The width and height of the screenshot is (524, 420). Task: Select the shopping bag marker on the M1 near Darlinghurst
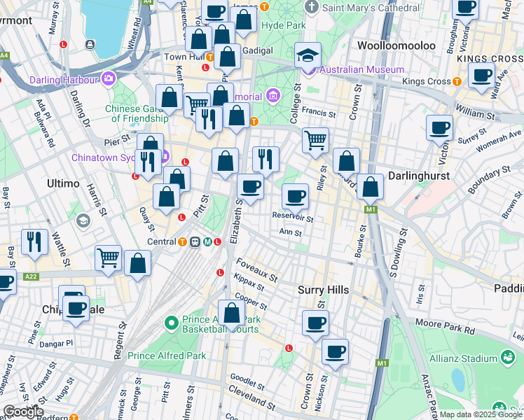(370, 187)
